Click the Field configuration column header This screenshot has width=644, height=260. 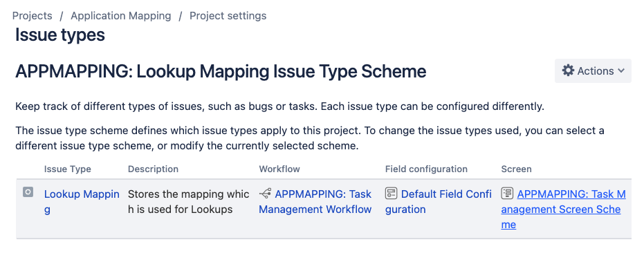(426, 169)
